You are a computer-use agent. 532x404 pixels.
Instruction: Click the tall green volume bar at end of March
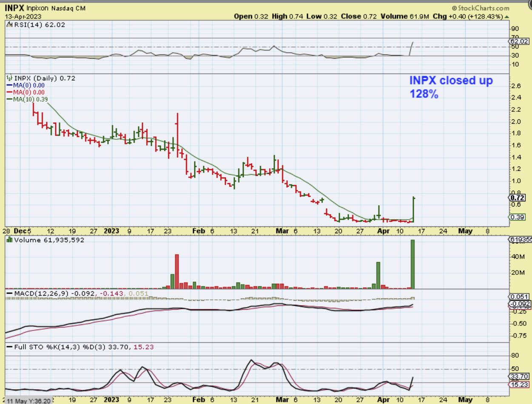378,275
